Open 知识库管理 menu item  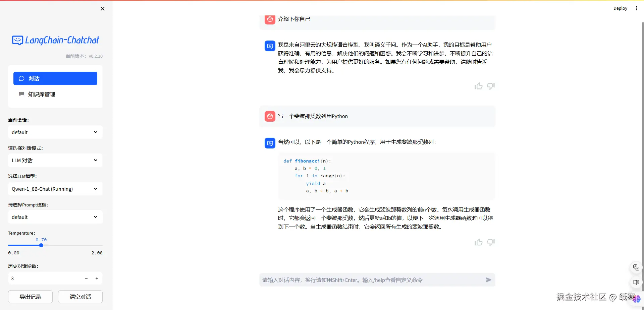55,95
